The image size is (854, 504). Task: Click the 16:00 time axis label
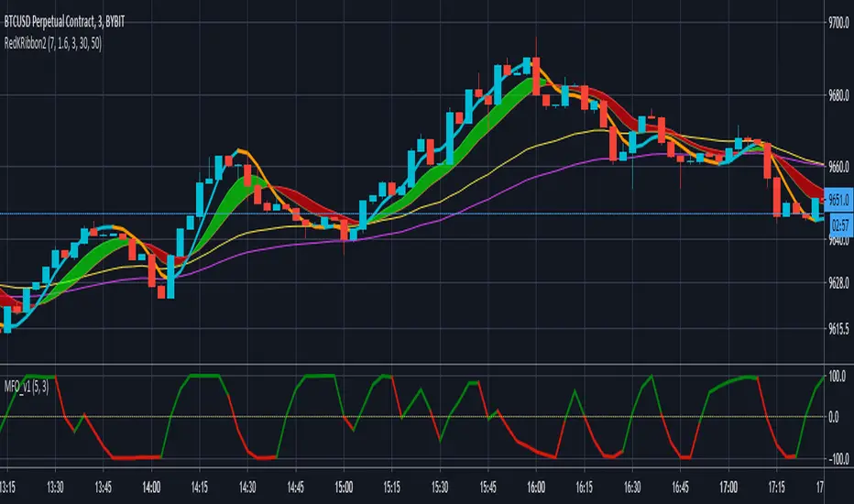536,488
